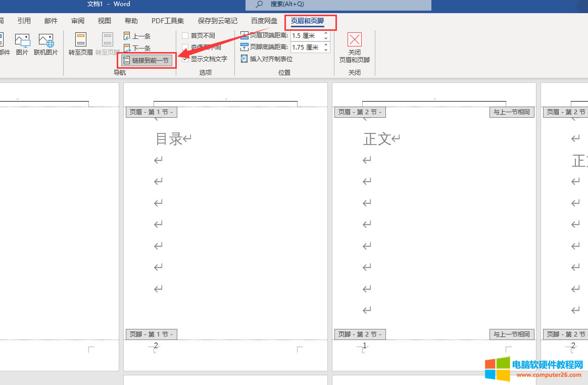The height and width of the screenshot is (385, 588).
Task: Open the 引用 ribbon tab
Action: coord(24,21)
